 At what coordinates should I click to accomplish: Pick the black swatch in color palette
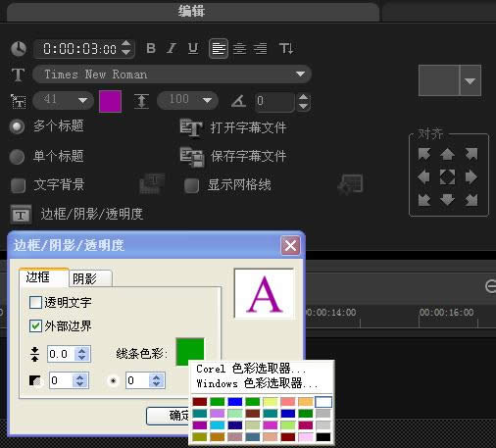click(x=323, y=437)
